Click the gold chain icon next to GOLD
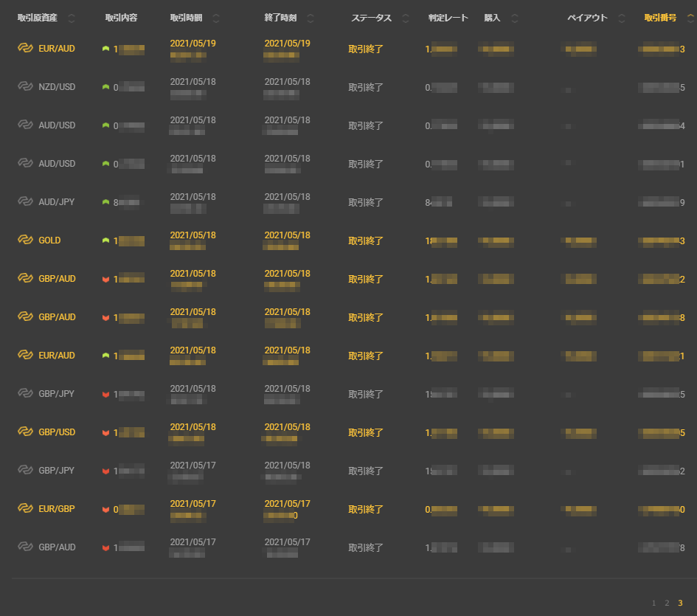697x616 pixels. 26,240
